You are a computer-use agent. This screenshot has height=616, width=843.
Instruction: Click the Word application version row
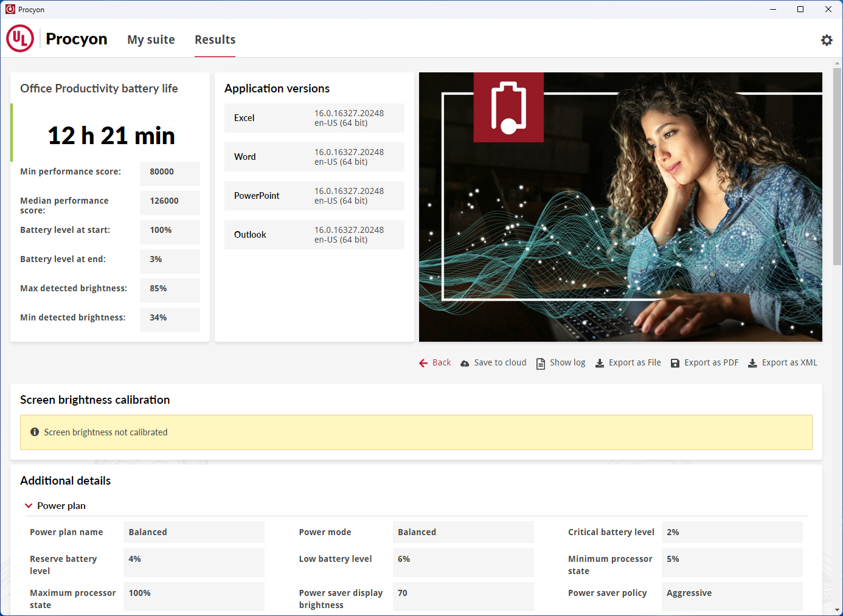point(314,157)
